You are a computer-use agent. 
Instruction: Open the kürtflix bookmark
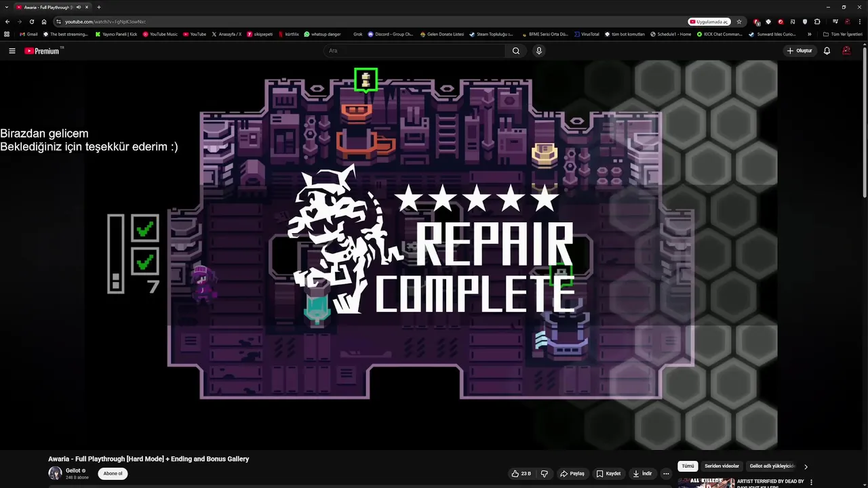tap(288, 34)
